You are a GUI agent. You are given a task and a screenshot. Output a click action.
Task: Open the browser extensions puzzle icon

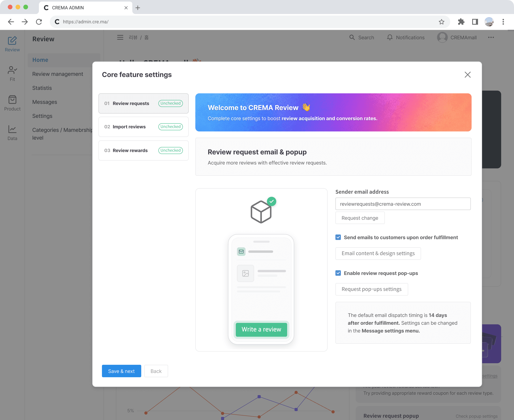click(x=461, y=22)
